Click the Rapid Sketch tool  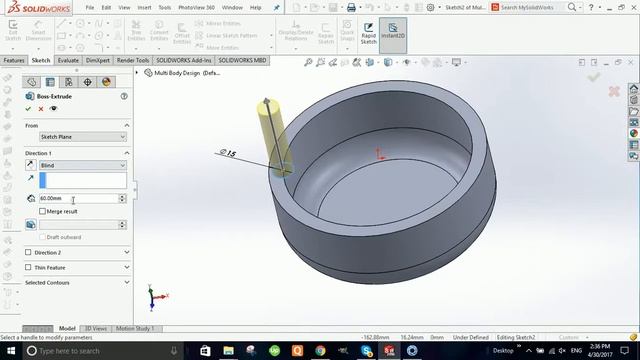369,33
